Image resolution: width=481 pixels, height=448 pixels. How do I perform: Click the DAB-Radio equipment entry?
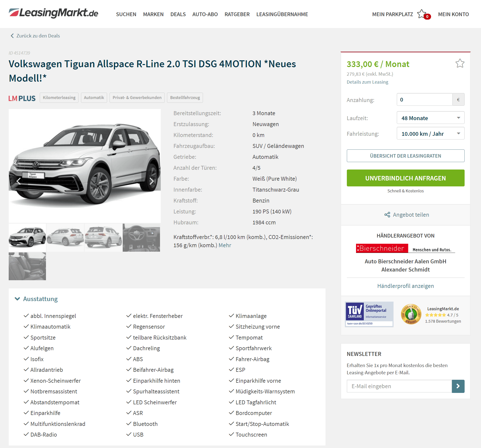tap(44, 435)
